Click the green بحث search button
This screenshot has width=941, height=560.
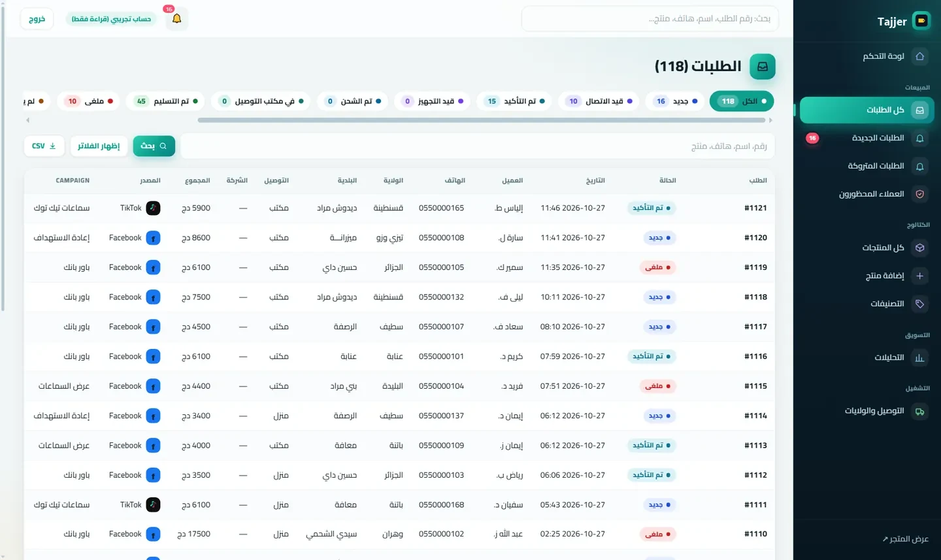pos(154,146)
